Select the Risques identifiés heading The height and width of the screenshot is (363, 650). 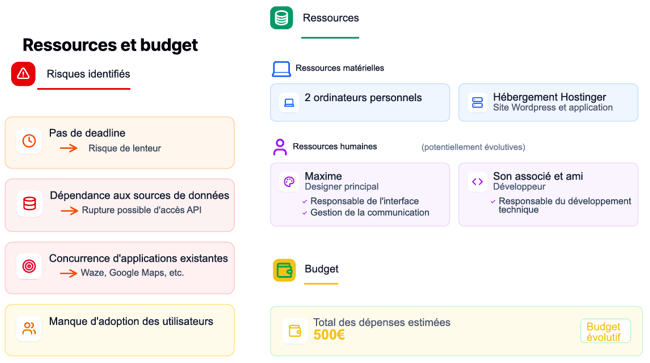coord(88,74)
